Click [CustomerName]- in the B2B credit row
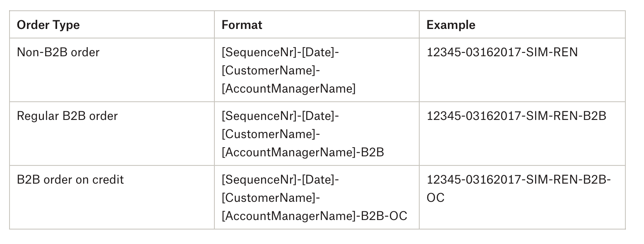Image resolution: width=644 pixels, height=244 pixels. pyautogui.click(x=271, y=198)
